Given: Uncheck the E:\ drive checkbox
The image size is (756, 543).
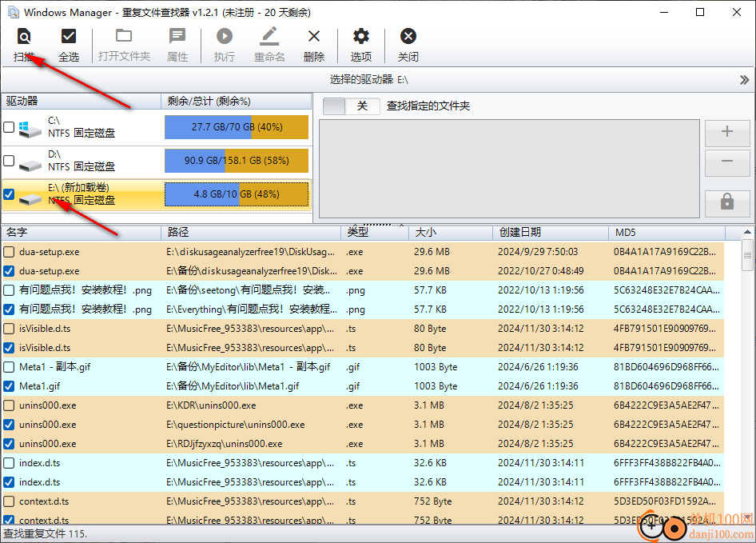Looking at the screenshot, I should click(x=9, y=194).
